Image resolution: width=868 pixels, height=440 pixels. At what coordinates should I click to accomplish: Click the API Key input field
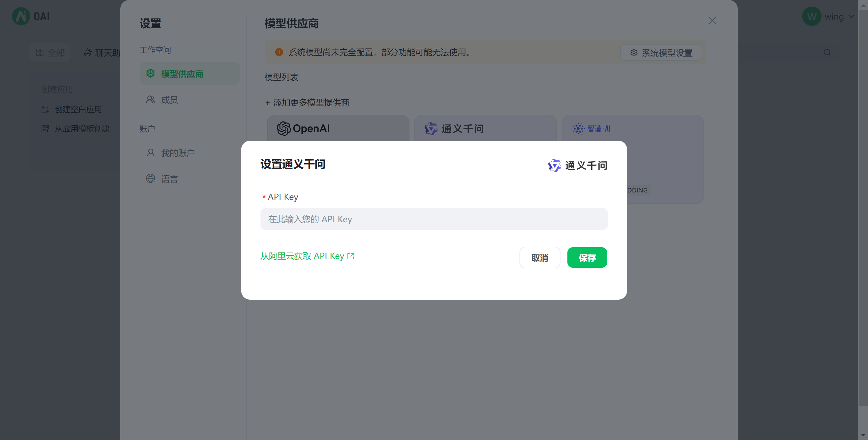tap(434, 219)
